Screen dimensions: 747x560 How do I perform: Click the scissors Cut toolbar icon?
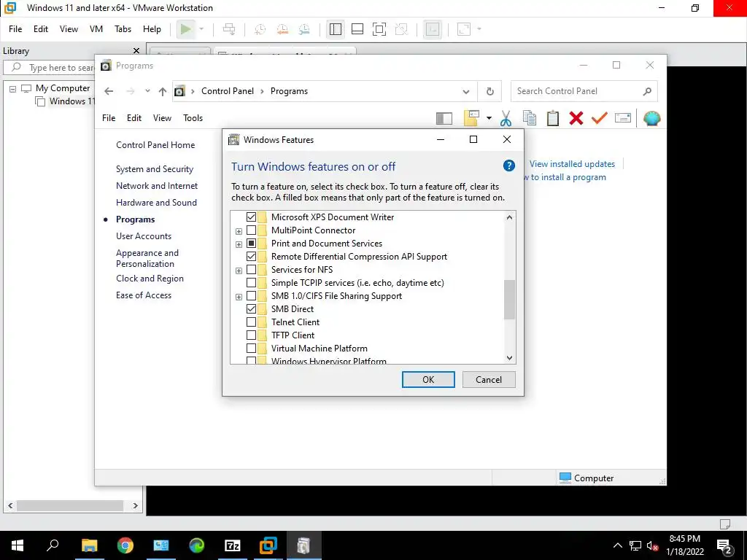pyautogui.click(x=506, y=118)
